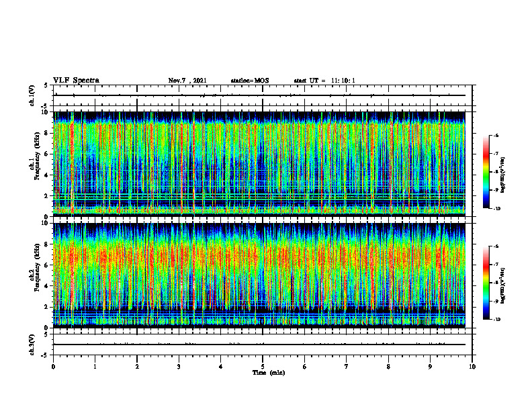Click the "8" kHz tick on ch.1 frequency axis
This screenshot has height=411, width=532.
tap(47, 133)
